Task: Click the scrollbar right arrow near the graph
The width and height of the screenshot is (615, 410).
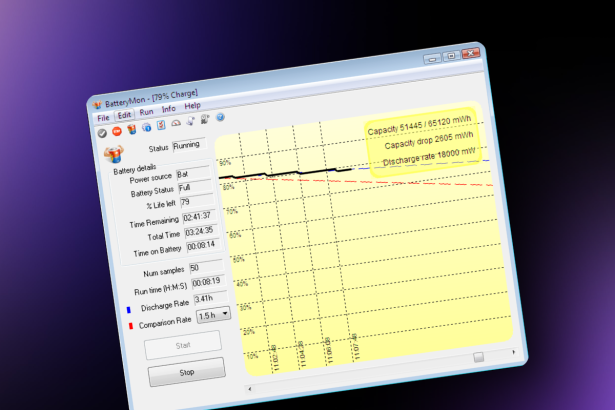Action: (x=514, y=352)
